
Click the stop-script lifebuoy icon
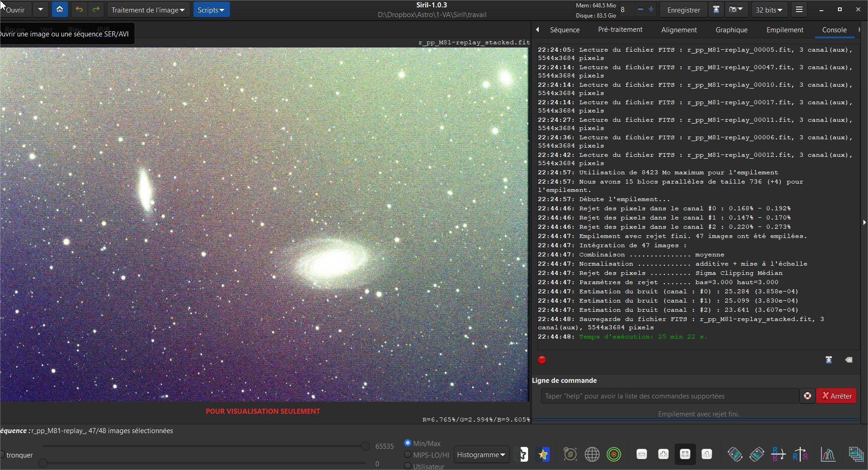tap(807, 396)
